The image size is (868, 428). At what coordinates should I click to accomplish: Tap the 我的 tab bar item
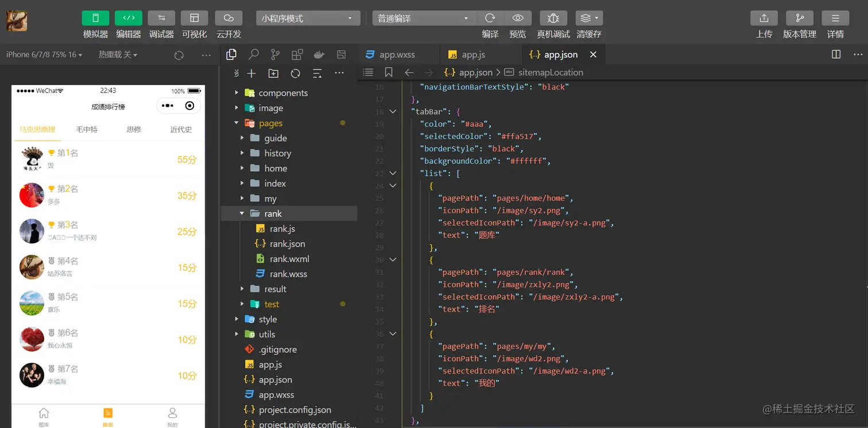[172, 417]
